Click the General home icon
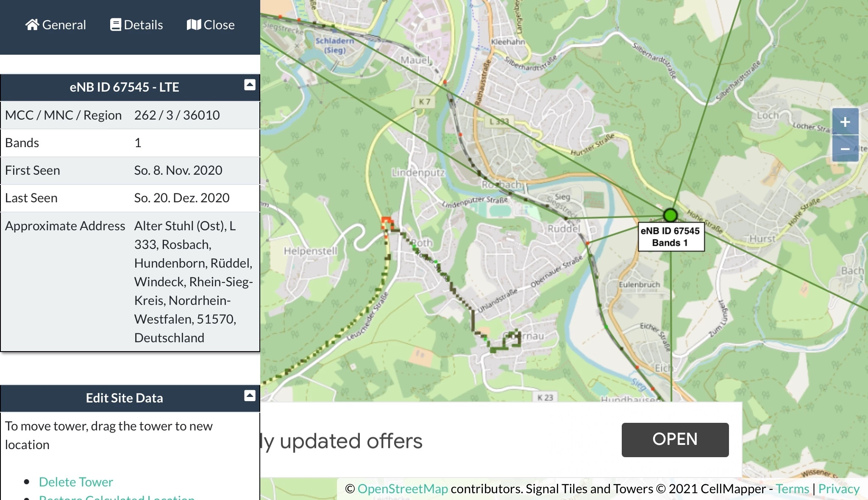 point(32,25)
